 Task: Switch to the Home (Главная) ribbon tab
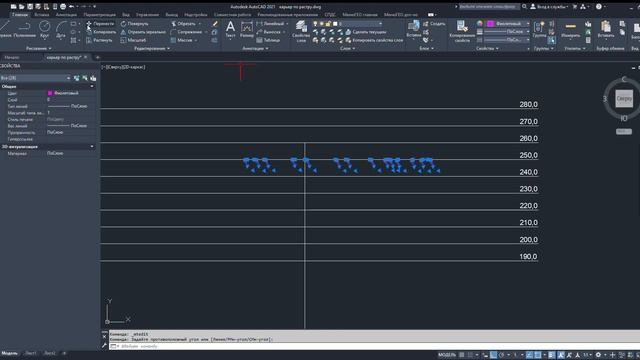(x=20, y=14)
